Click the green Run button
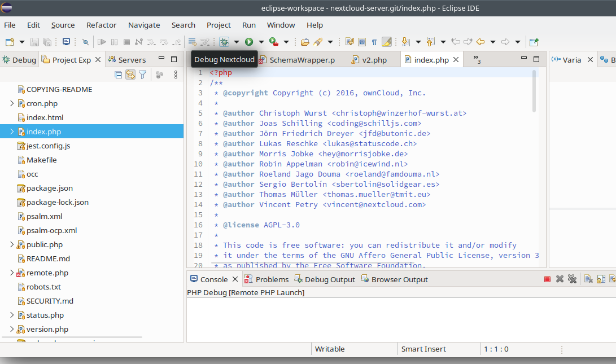The image size is (616, 364). pyautogui.click(x=249, y=42)
